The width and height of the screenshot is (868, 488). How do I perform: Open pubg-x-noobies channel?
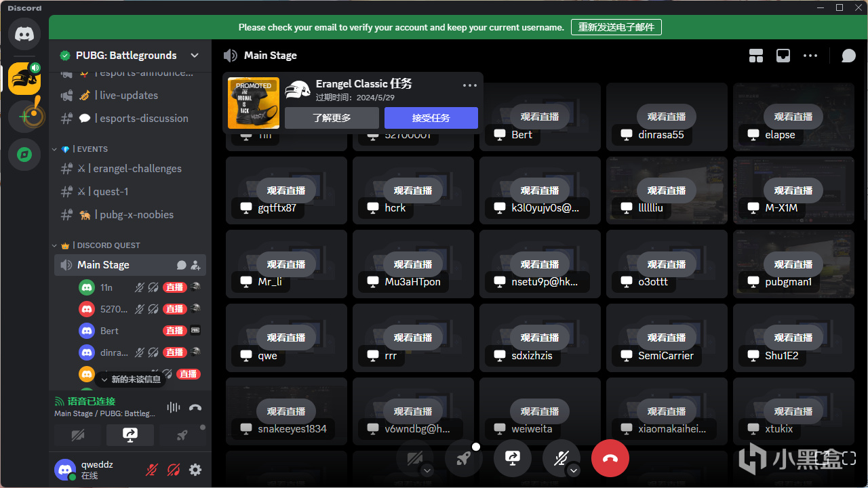pos(130,215)
